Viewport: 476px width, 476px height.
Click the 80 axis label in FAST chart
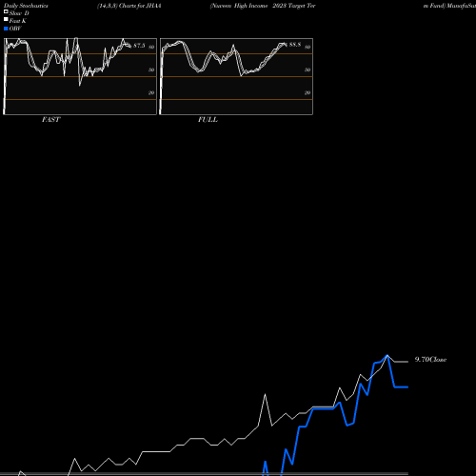151,47
